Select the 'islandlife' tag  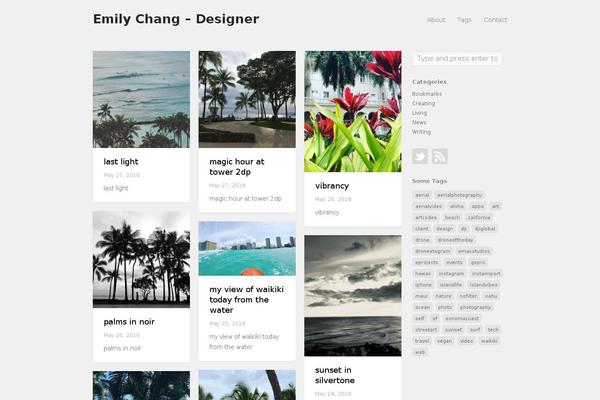[451, 285]
